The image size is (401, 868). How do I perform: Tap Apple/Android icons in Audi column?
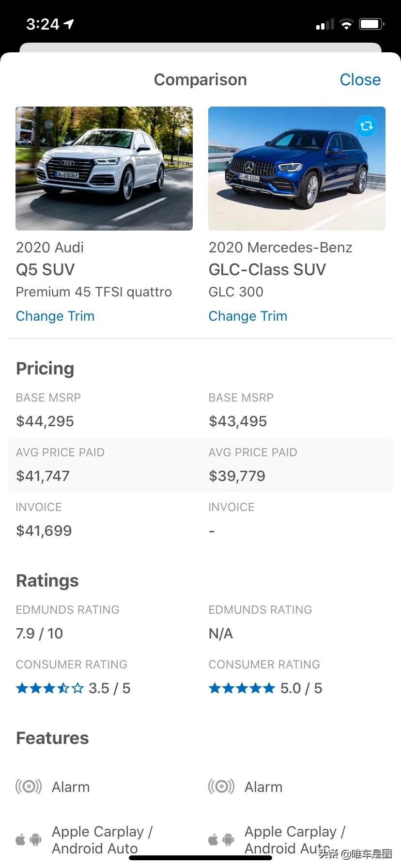[x=29, y=839]
